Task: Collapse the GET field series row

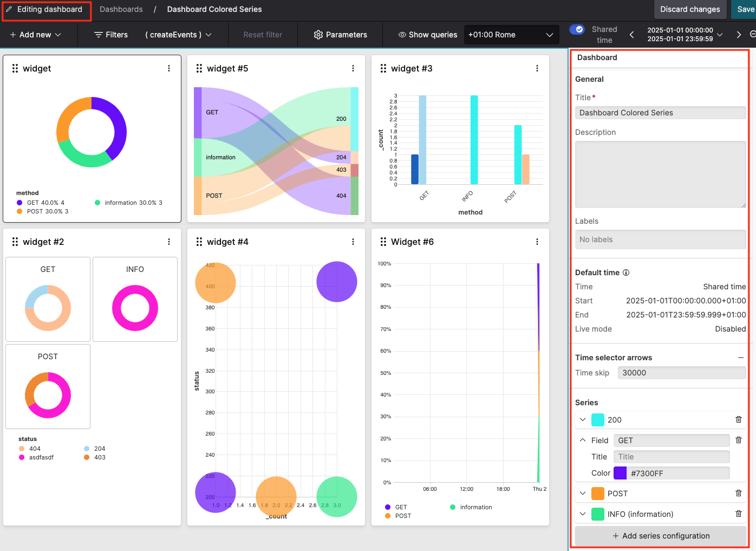Action: coord(583,440)
